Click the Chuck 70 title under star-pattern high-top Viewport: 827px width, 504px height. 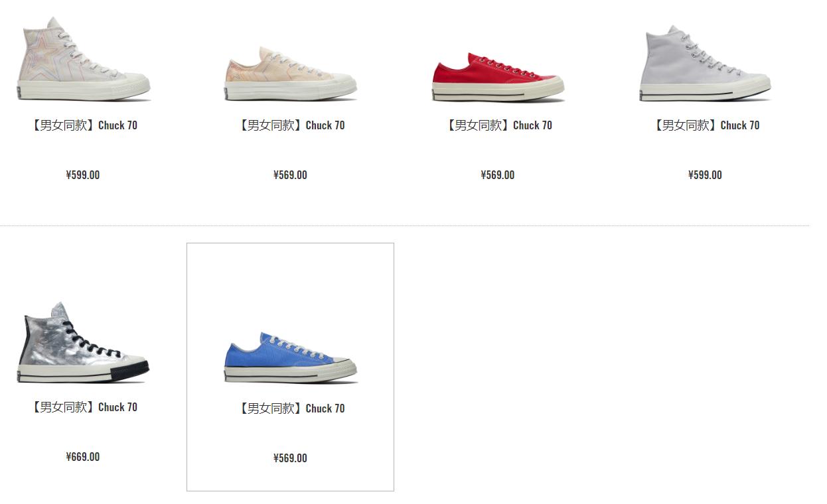coord(84,125)
